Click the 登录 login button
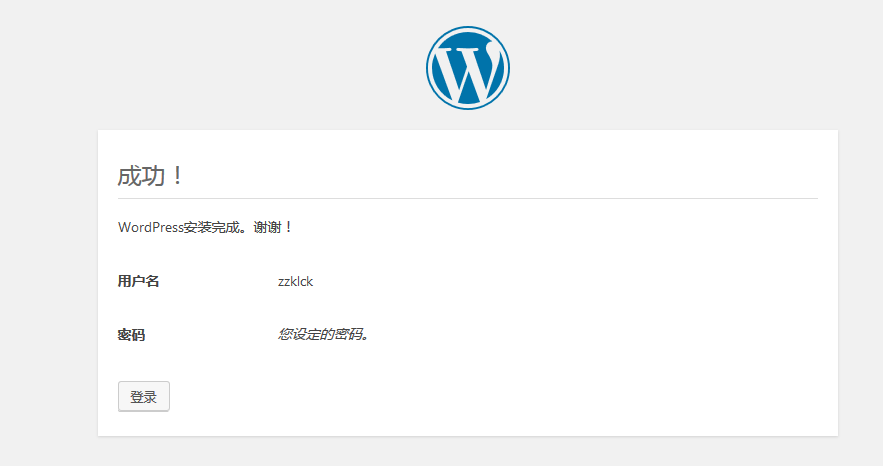Screen dimensions: 883x466 coord(144,397)
